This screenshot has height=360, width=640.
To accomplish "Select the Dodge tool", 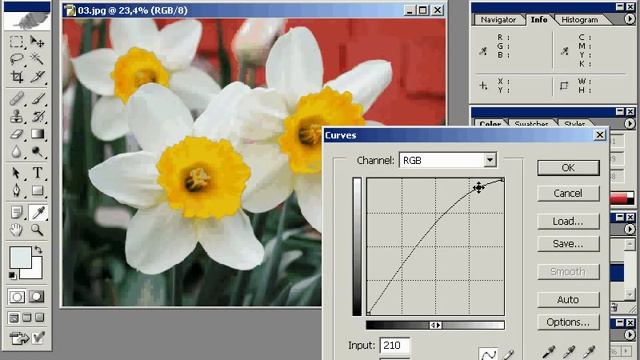I will click(x=37, y=151).
